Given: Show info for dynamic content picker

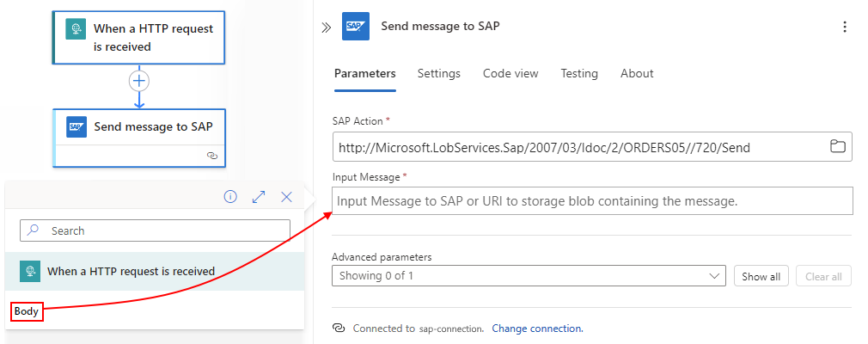Looking at the screenshot, I should click(231, 197).
